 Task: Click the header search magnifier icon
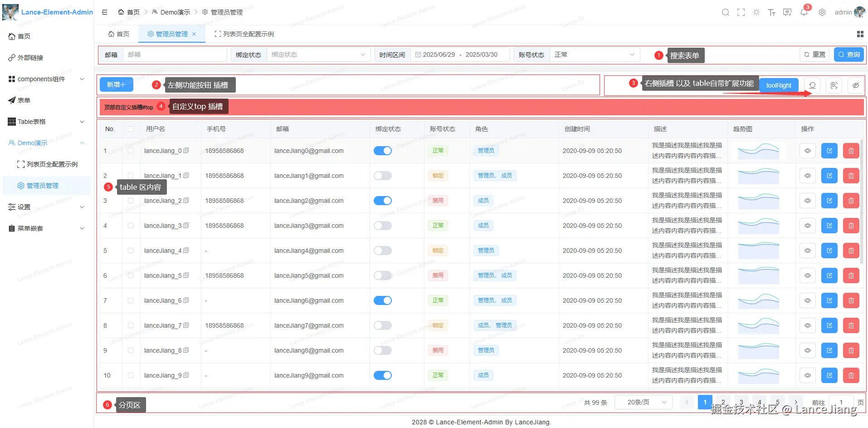pyautogui.click(x=726, y=12)
